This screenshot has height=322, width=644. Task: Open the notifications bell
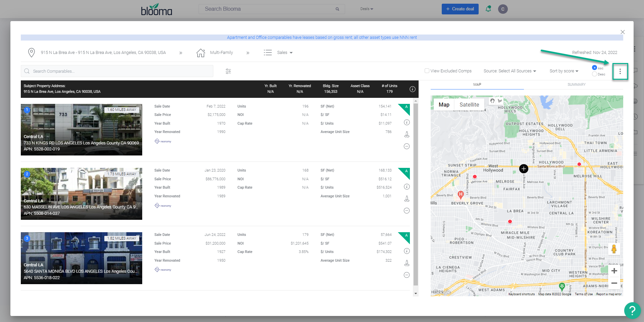pyautogui.click(x=488, y=9)
